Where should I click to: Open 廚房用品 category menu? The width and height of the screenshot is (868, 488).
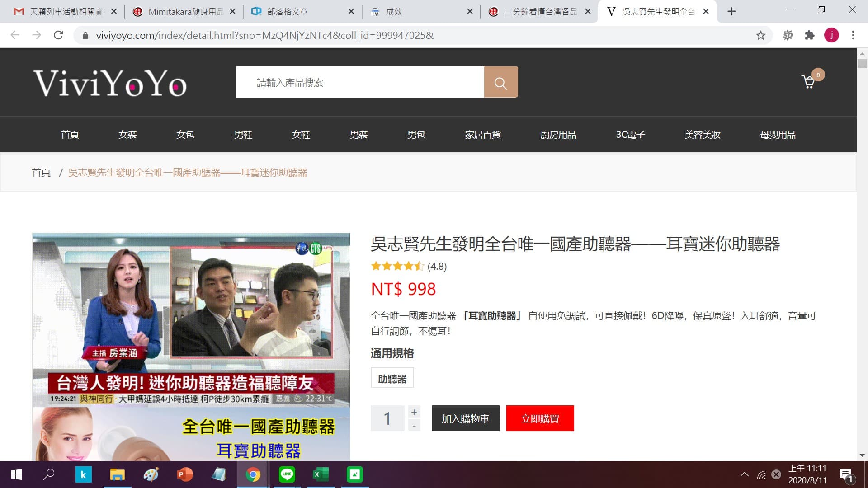[558, 135]
